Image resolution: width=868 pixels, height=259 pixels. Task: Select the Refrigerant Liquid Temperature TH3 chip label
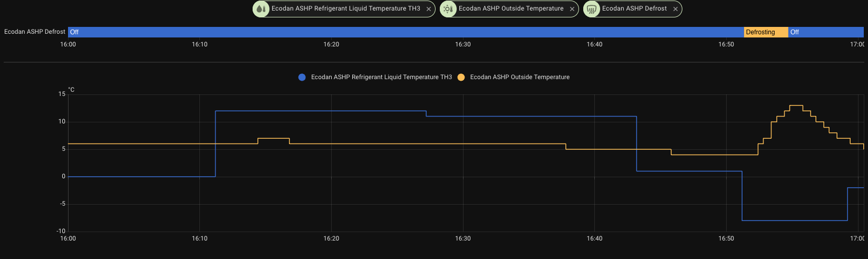tap(346, 8)
